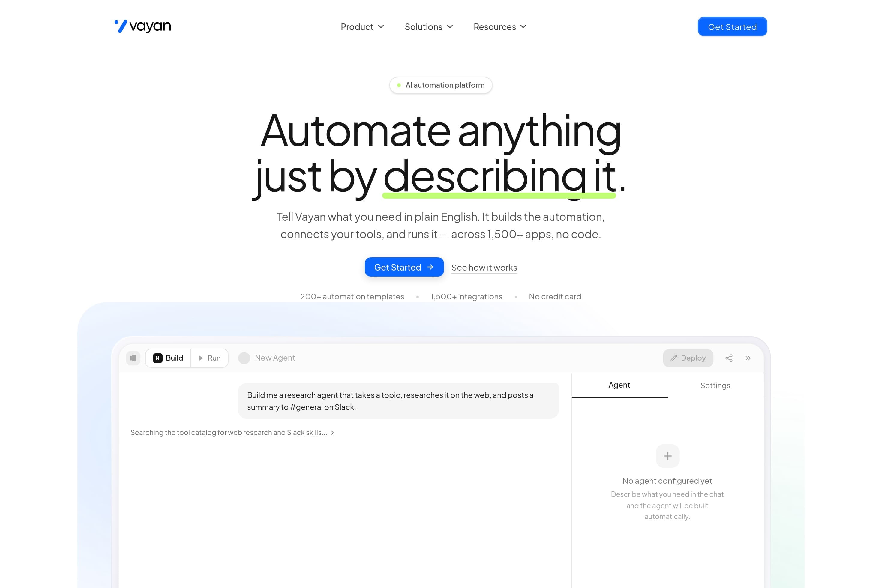
Task: Switch to the Settings tab
Action: pos(715,385)
